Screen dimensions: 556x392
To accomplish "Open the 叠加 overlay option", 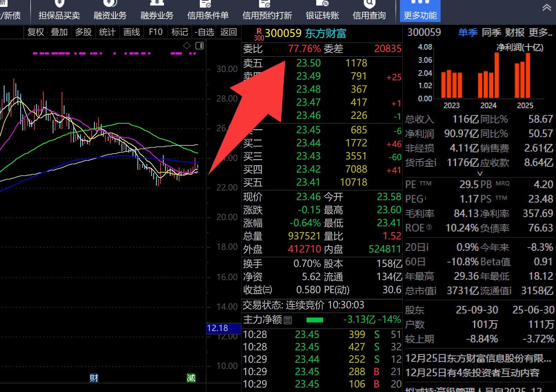I will [x=59, y=32].
